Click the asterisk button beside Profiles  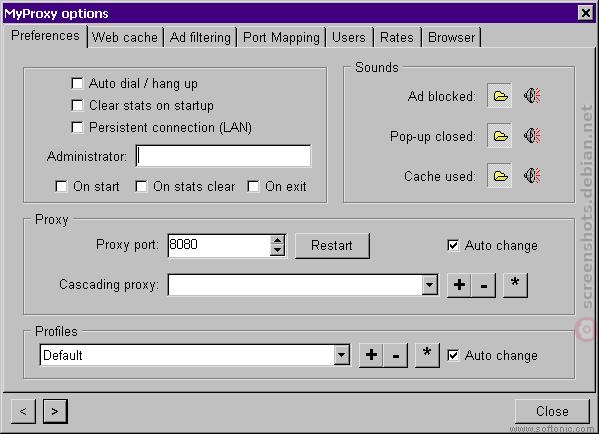coord(427,355)
